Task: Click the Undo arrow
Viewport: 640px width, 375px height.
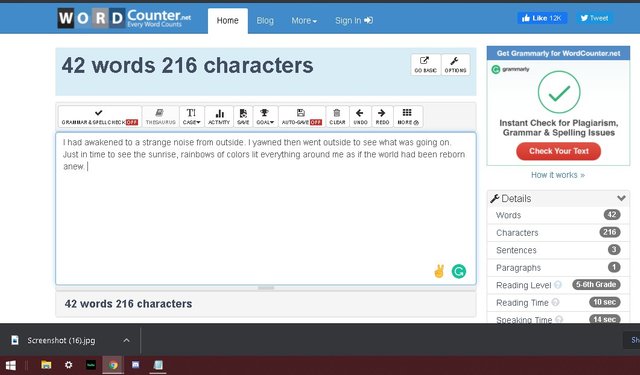Action: pos(360,116)
